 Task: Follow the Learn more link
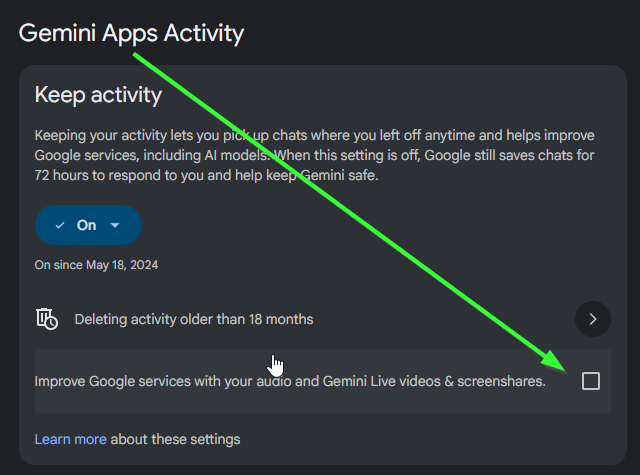[70, 439]
